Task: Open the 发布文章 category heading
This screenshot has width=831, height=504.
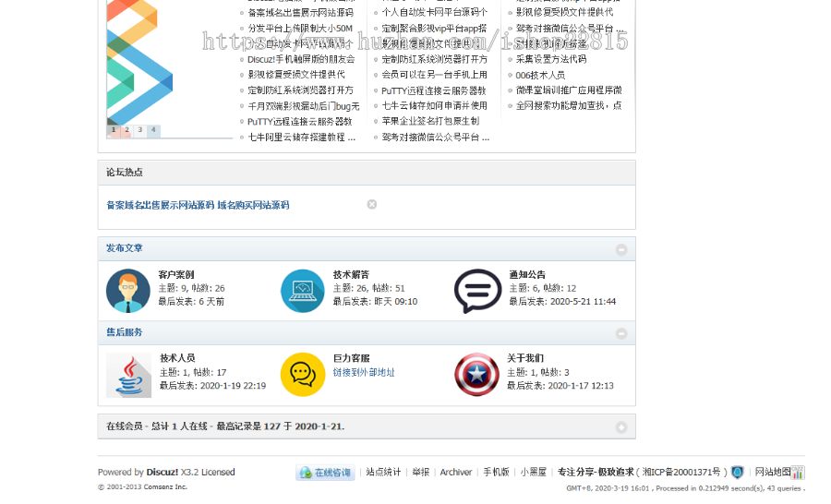Action: point(124,248)
